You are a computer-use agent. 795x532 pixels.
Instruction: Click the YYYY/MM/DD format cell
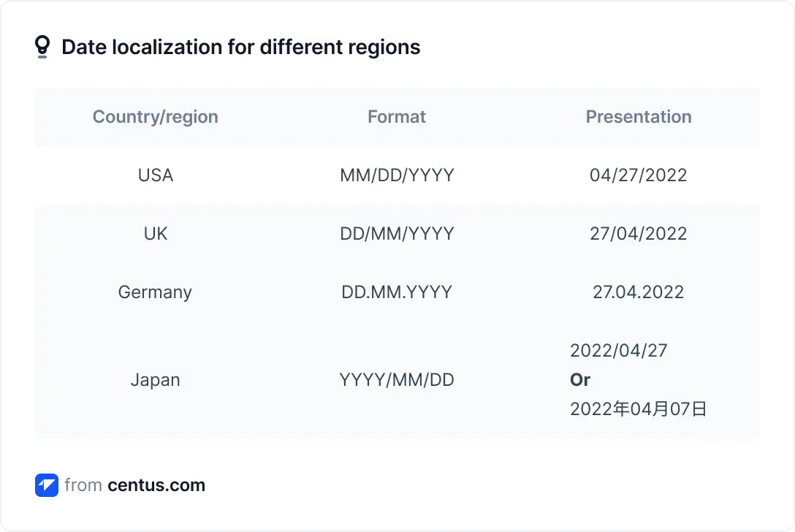point(397,380)
